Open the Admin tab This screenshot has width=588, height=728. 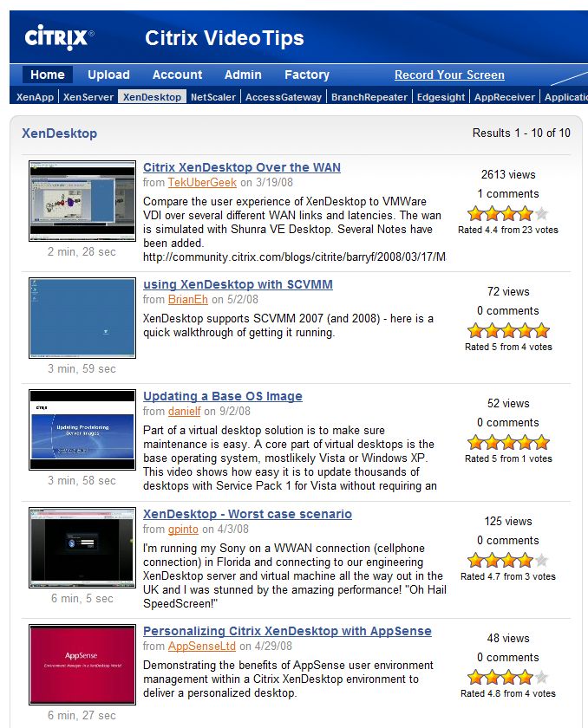click(243, 75)
